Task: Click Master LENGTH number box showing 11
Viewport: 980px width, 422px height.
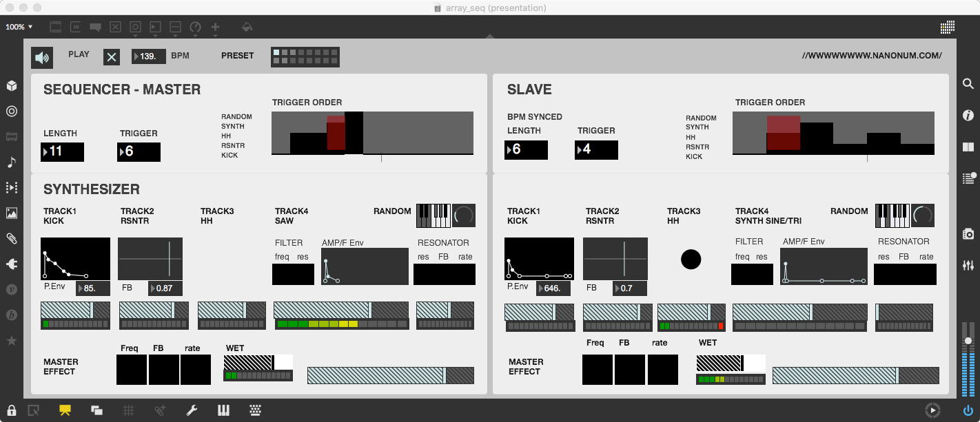Action: 63,151
